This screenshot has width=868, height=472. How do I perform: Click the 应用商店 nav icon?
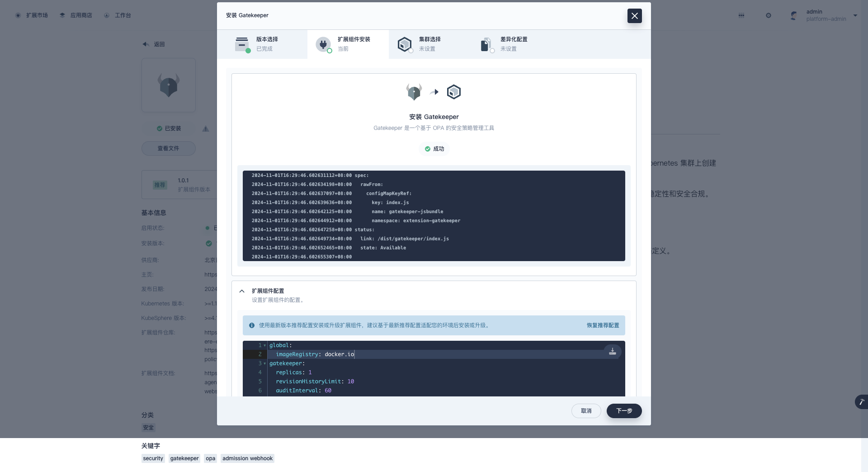pos(62,15)
